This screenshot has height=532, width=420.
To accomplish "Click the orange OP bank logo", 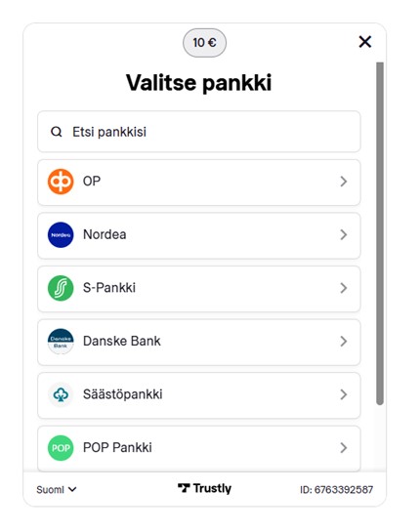I will pos(61,182).
